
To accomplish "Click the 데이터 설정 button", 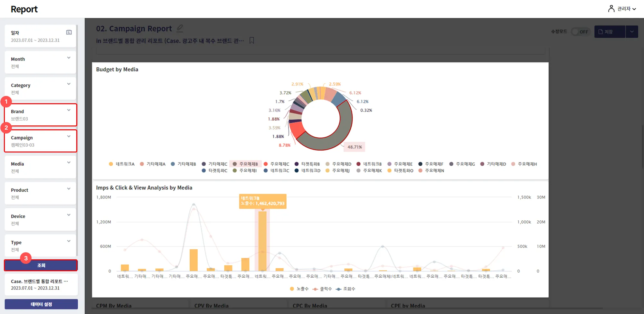I will 41,304.
